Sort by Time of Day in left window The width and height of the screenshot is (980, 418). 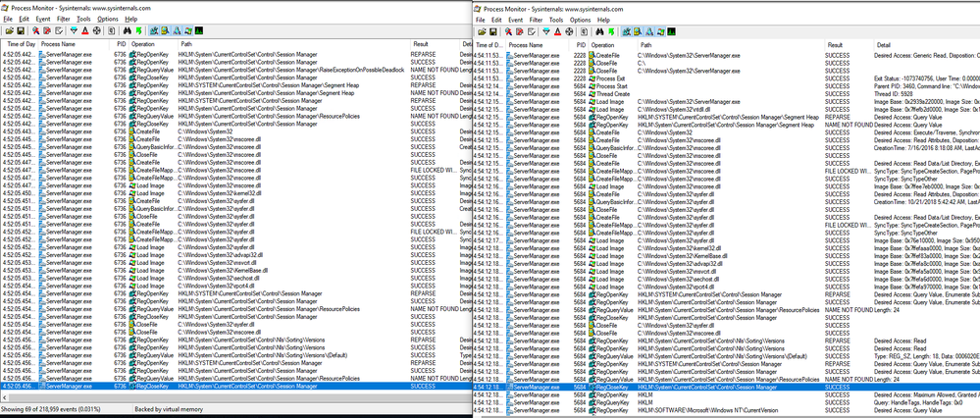[x=20, y=44]
